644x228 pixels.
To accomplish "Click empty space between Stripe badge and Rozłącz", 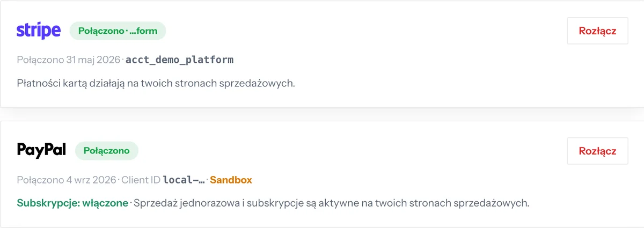I will tap(365, 31).
